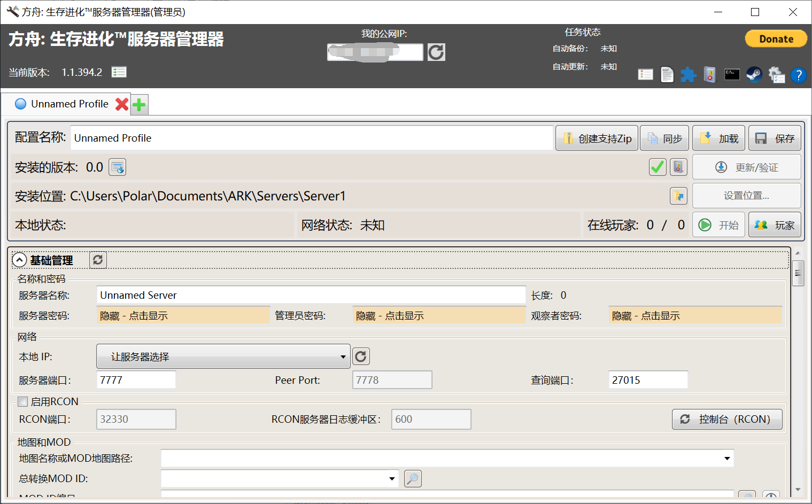
Task: Open the 玩家 players button
Action: pos(775,225)
